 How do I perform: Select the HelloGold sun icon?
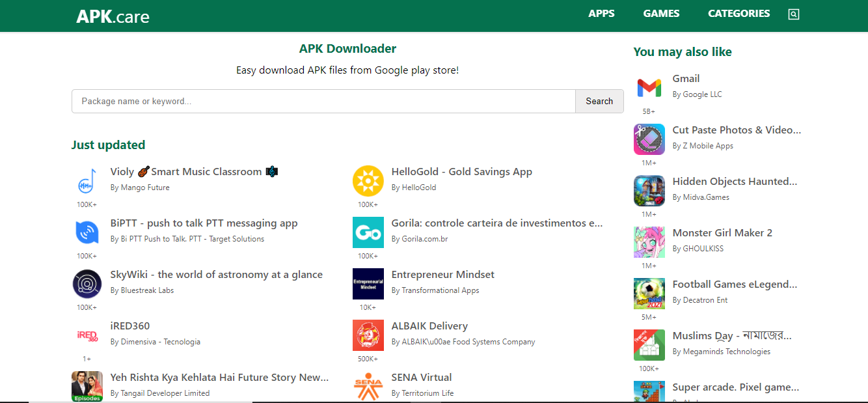pos(368,181)
